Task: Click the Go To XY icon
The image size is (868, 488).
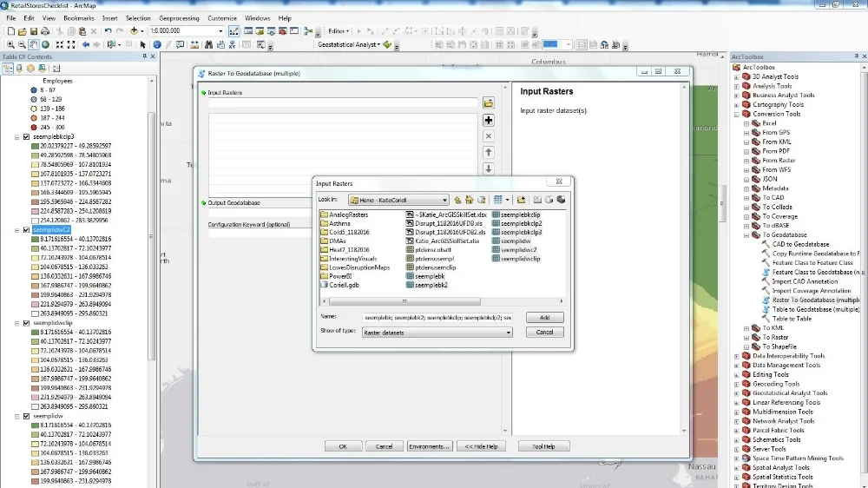Action: coord(232,45)
